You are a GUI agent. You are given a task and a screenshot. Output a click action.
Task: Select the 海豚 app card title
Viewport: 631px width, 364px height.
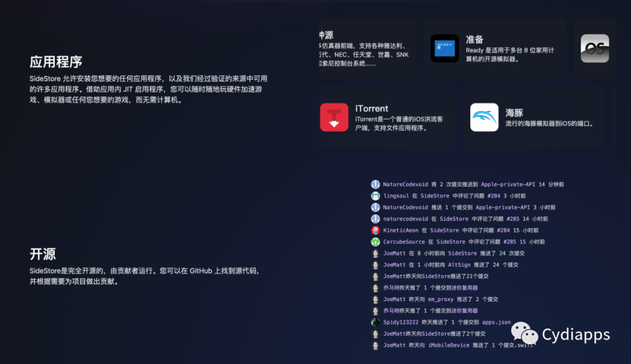[514, 113]
